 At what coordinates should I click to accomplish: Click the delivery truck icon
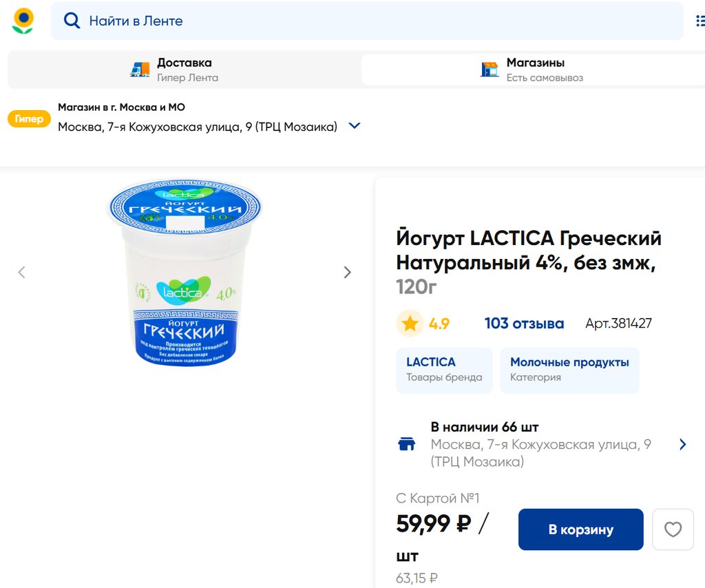(140, 70)
